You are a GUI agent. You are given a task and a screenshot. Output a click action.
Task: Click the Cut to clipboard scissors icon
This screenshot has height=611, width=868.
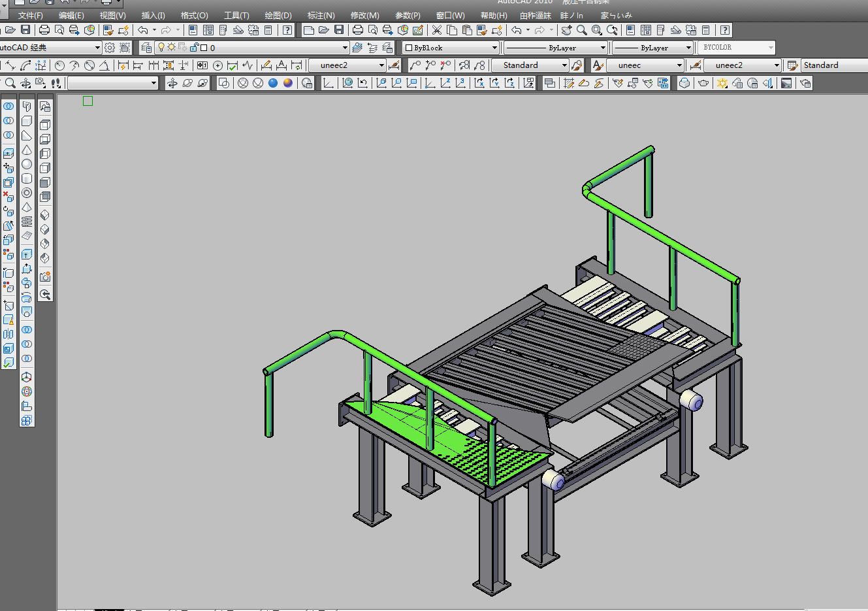[437, 30]
